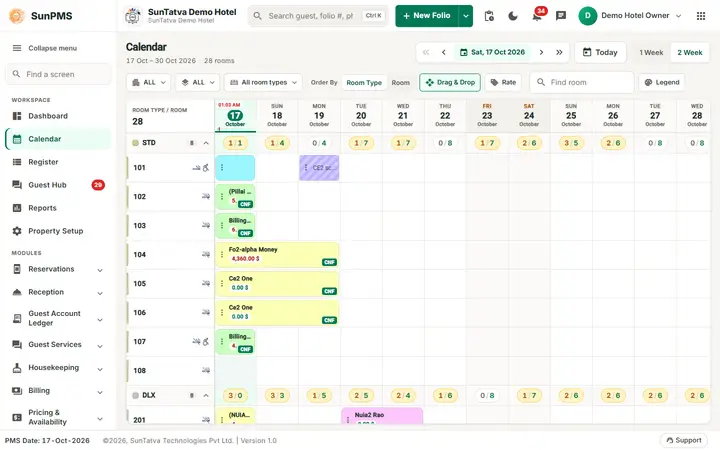
Task: Open Property Setup in sidebar
Action: click(59, 231)
